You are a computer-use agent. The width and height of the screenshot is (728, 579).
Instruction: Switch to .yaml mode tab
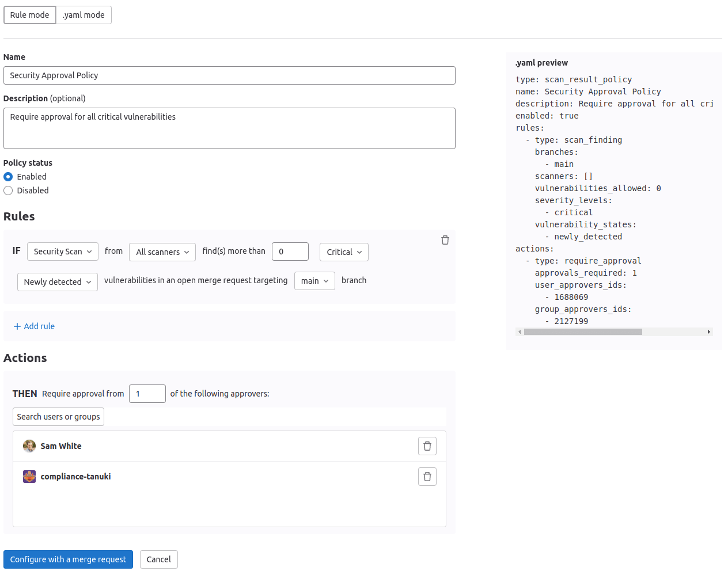point(84,15)
